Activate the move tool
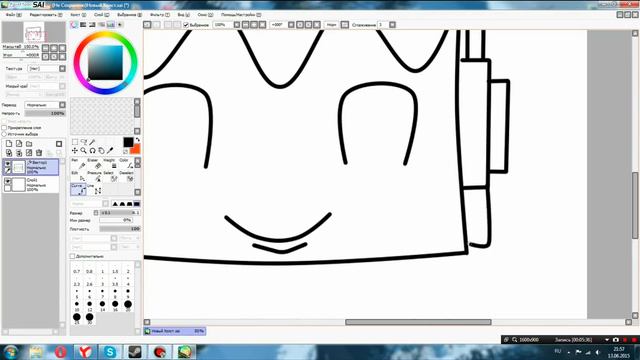The width and height of the screenshot is (640, 360). pyautogui.click(x=75, y=151)
